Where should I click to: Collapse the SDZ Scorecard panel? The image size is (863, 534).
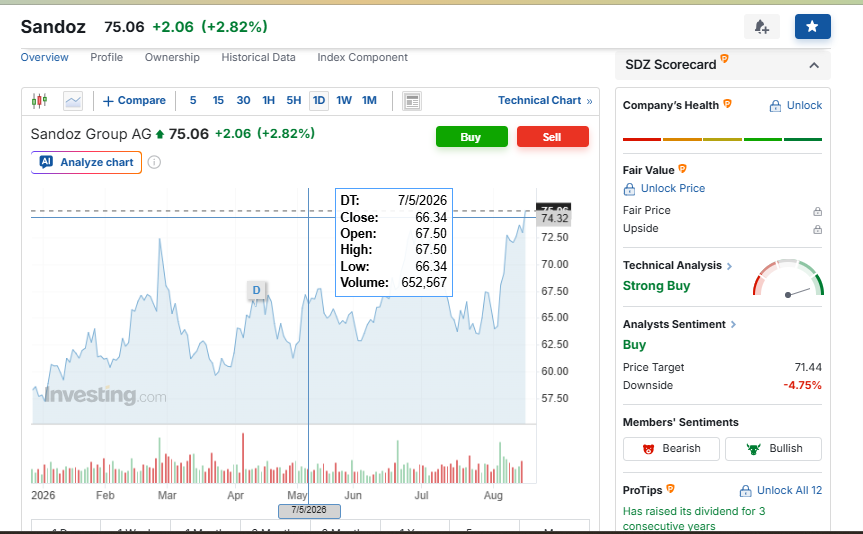tap(814, 66)
